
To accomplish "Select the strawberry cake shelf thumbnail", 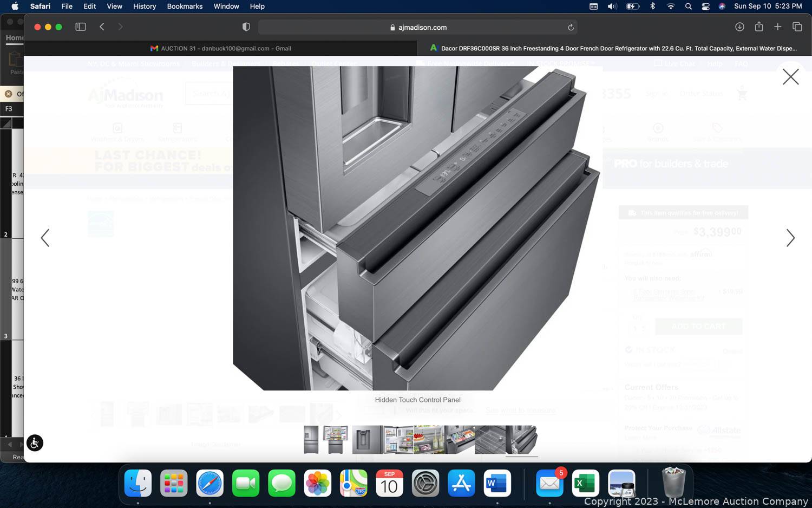I will [429, 440].
